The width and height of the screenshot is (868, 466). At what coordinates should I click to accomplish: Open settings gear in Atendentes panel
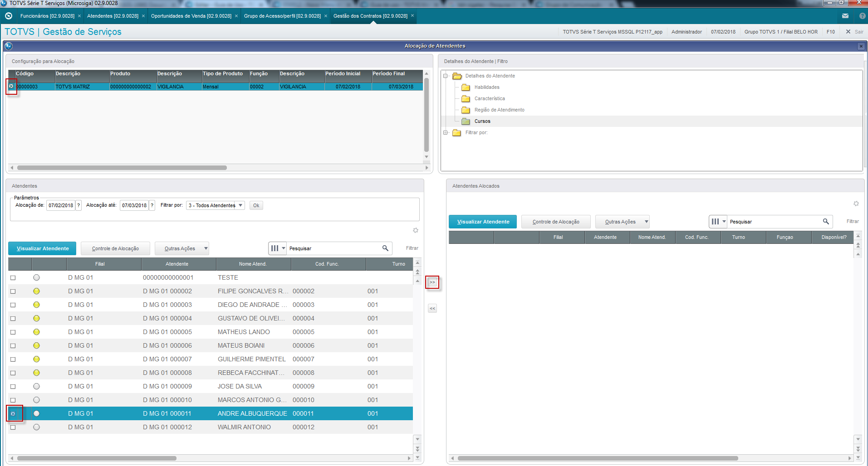[x=416, y=230]
